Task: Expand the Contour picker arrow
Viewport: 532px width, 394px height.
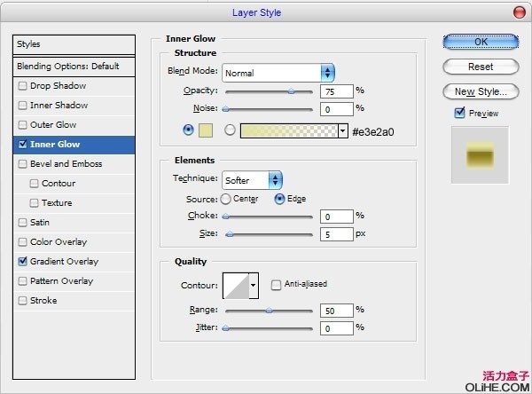Action: pyautogui.click(x=254, y=285)
